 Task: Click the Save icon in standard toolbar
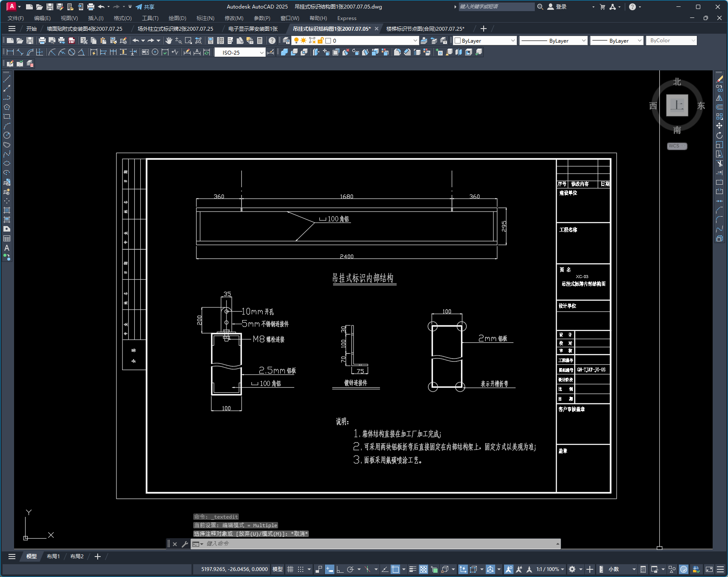point(30,41)
